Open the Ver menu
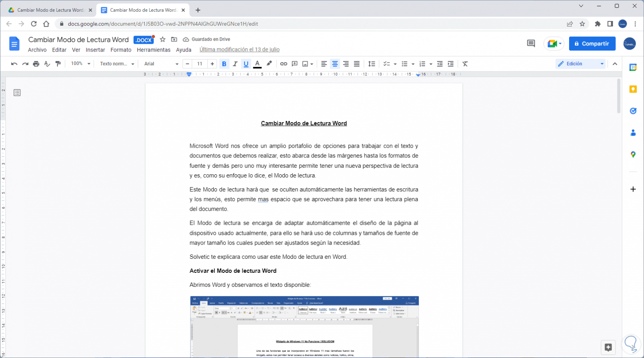The image size is (644, 358). coord(76,50)
